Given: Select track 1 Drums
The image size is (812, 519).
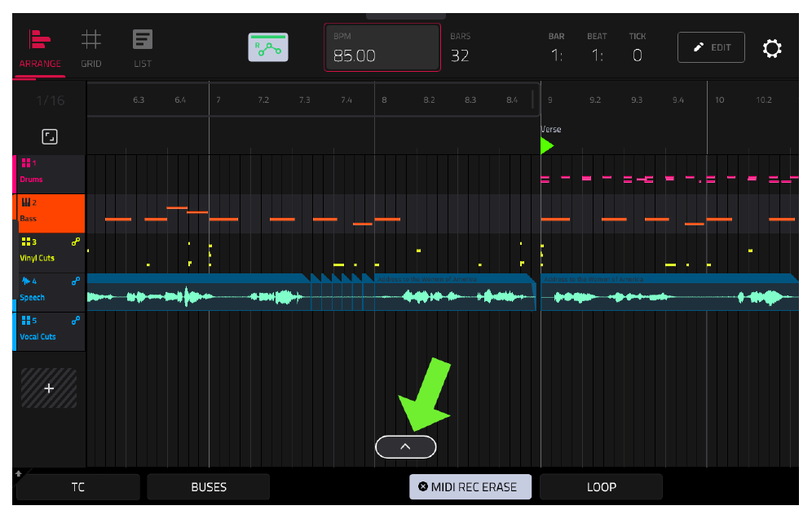Looking at the screenshot, I should pyautogui.click(x=50, y=174).
